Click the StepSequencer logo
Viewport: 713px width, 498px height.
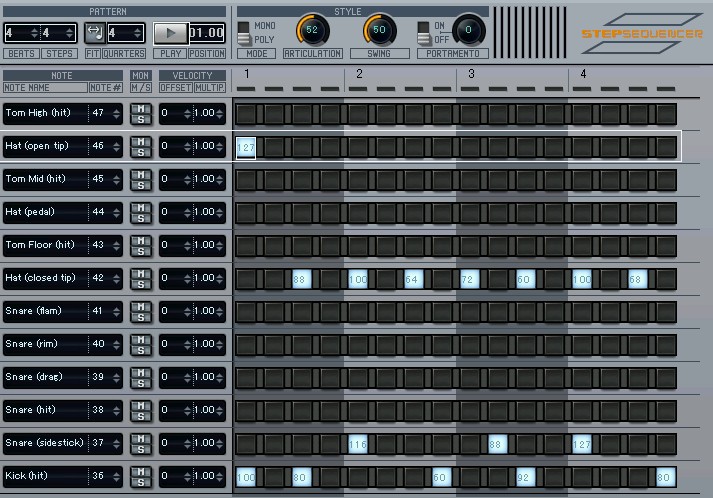click(x=642, y=33)
